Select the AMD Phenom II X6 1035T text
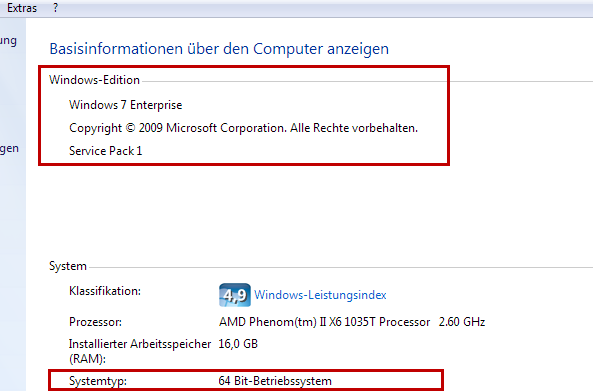The height and width of the screenshot is (391, 593). (324, 322)
